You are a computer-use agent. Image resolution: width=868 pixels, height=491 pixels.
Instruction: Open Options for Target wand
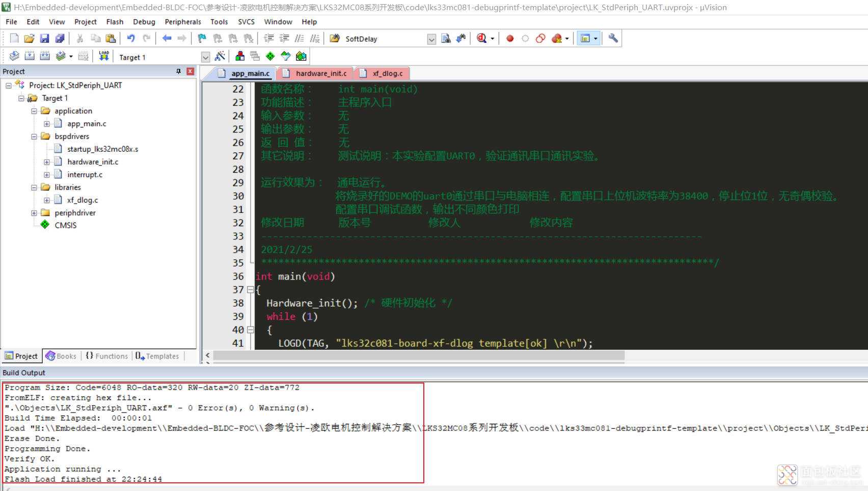coord(220,56)
